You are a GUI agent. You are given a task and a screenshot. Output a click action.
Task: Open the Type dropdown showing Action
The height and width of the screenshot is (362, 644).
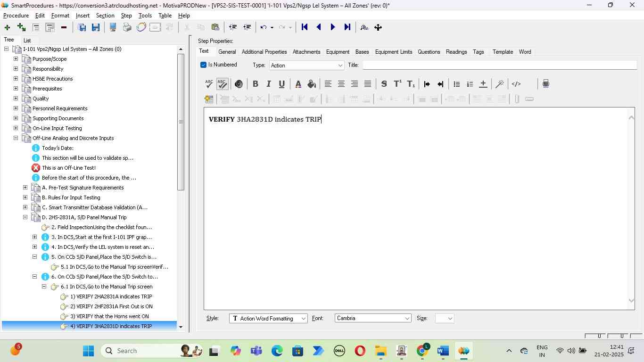point(307,66)
